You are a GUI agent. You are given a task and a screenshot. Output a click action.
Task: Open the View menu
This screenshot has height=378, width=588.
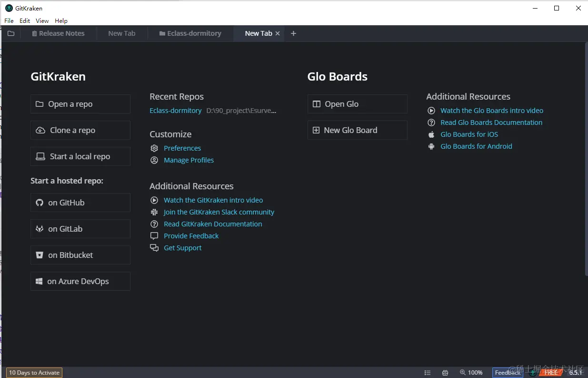point(42,20)
